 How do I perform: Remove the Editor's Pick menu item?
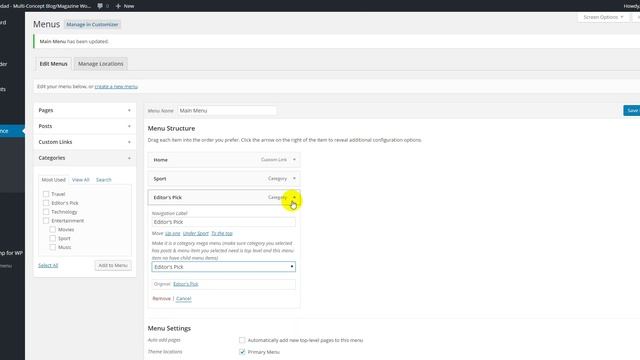162,299
